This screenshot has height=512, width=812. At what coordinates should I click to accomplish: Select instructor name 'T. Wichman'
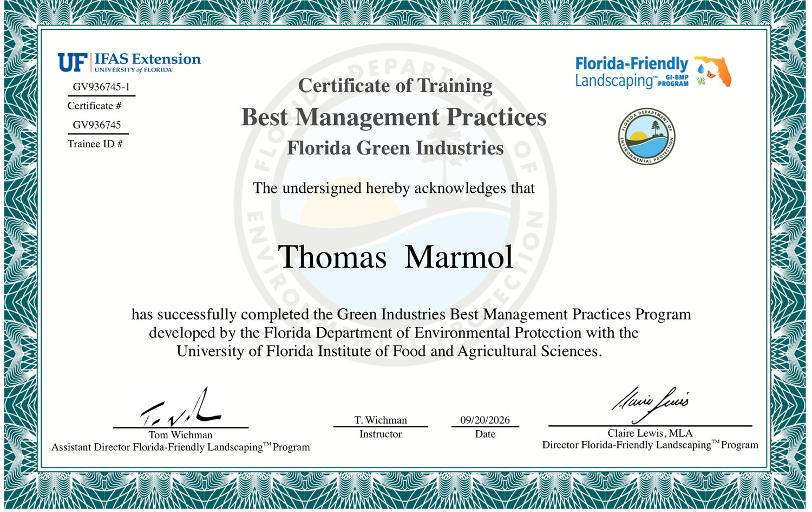pos(381,420)
